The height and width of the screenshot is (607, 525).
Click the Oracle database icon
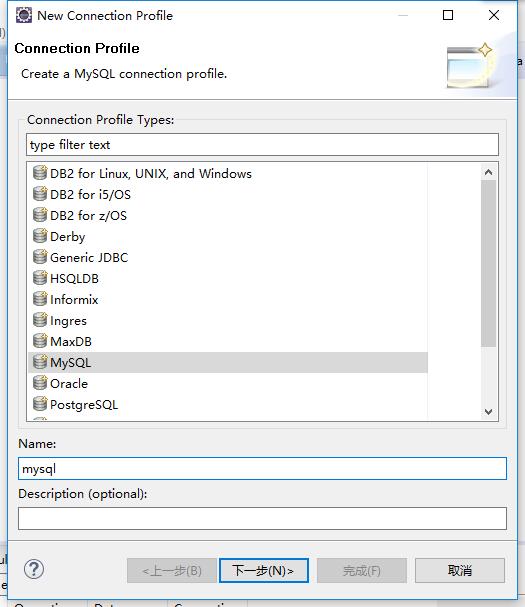click(39, 383)
